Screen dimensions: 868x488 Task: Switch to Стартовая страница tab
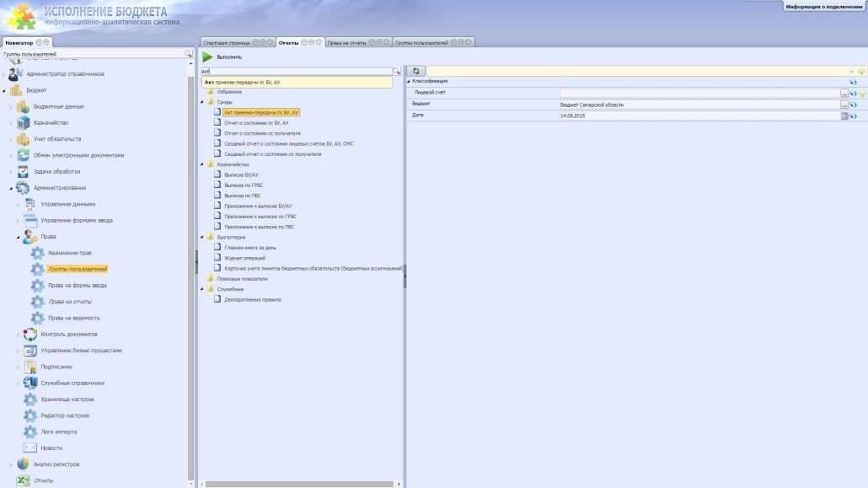pyautogui.click(x=226, y=43)
